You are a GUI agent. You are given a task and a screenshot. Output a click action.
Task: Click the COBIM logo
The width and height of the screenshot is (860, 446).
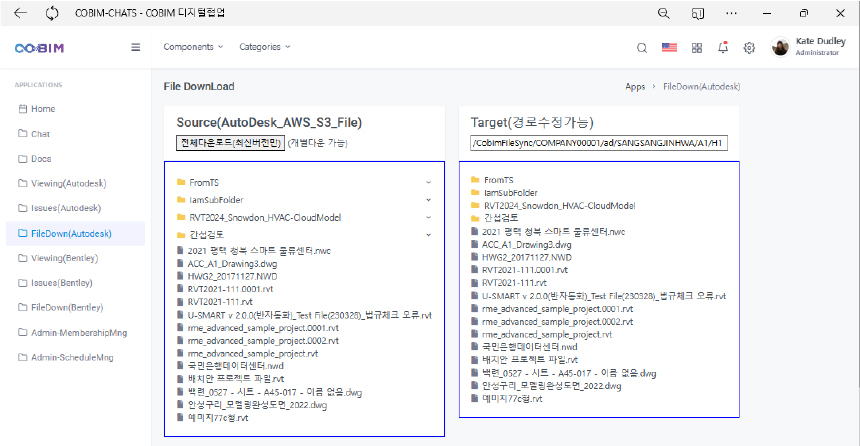(x=39, y=48)
